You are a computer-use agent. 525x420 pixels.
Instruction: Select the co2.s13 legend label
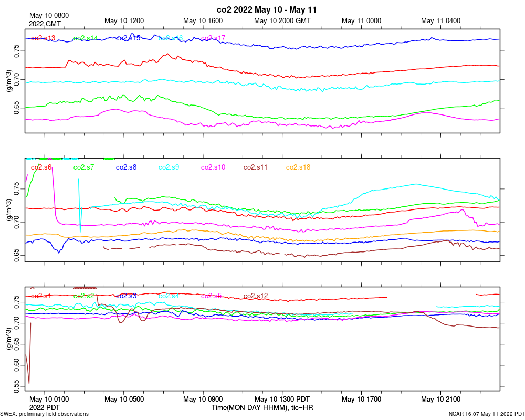click(x=43, y=38)
